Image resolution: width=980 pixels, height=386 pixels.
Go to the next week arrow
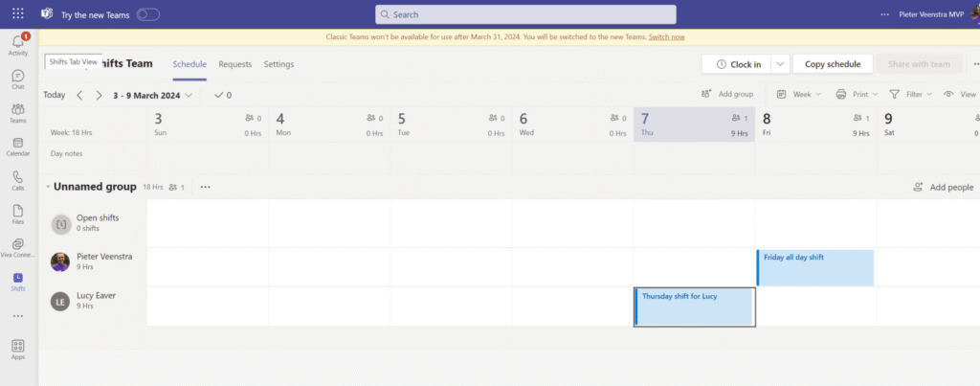(99, 95)
